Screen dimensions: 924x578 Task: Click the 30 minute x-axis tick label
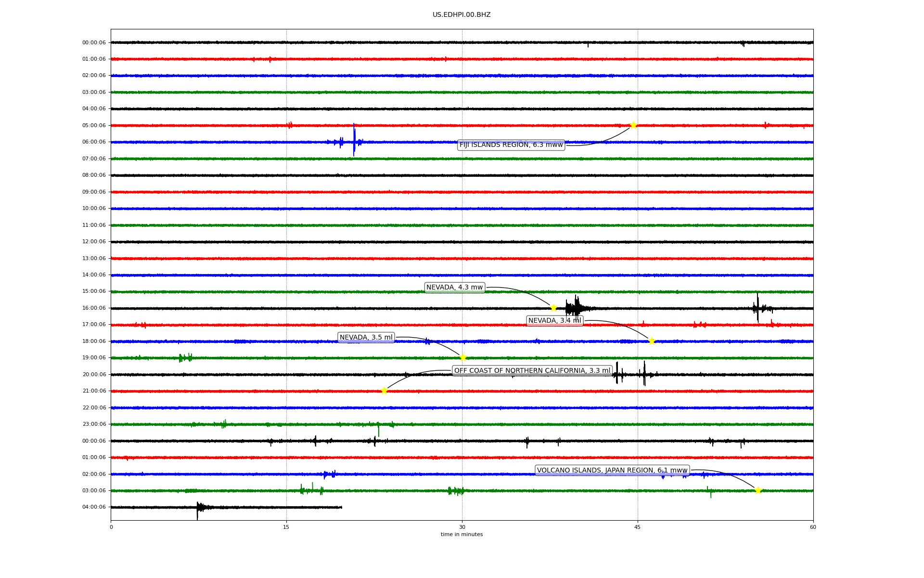coord(462,527)
